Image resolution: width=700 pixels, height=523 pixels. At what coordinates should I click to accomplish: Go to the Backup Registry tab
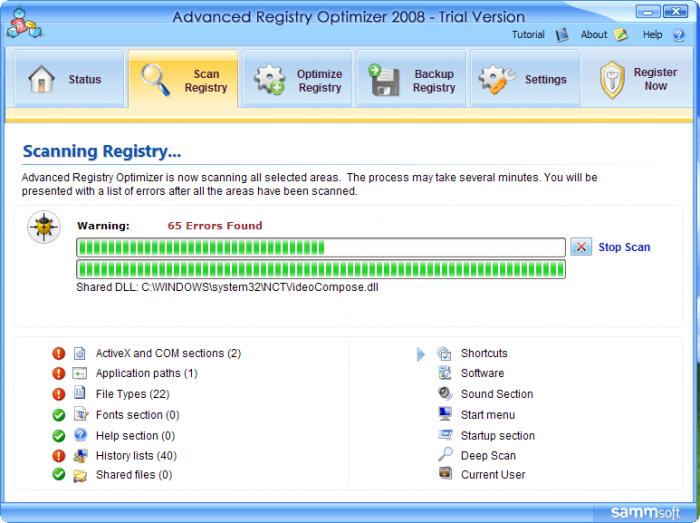pyautogui.click(x=412, y=79)
